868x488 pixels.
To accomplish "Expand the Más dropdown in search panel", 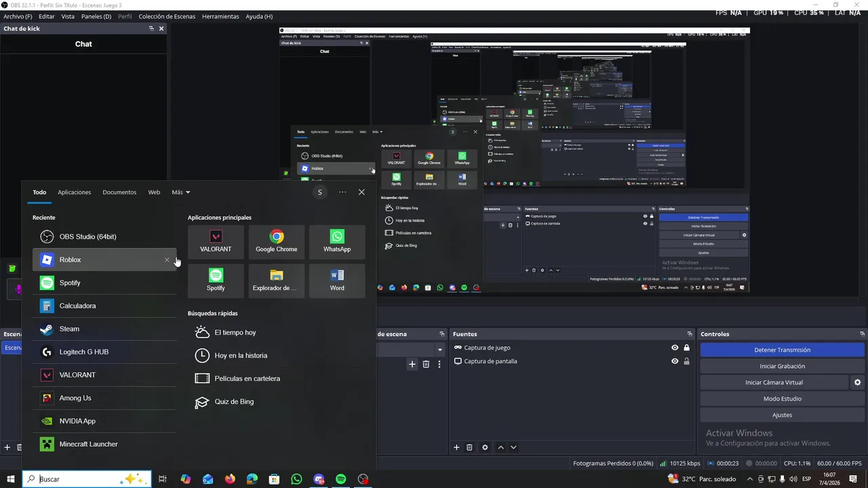I will tap(180, 192).
